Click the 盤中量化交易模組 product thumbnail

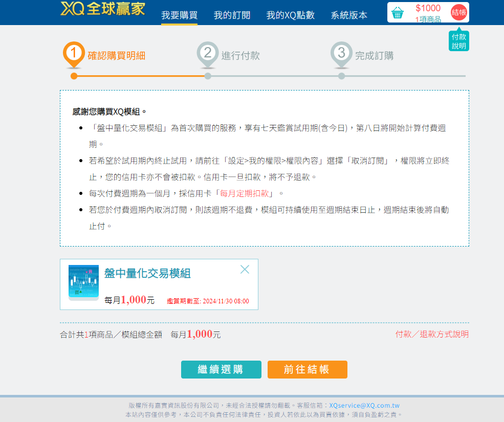tap(83, 282)
